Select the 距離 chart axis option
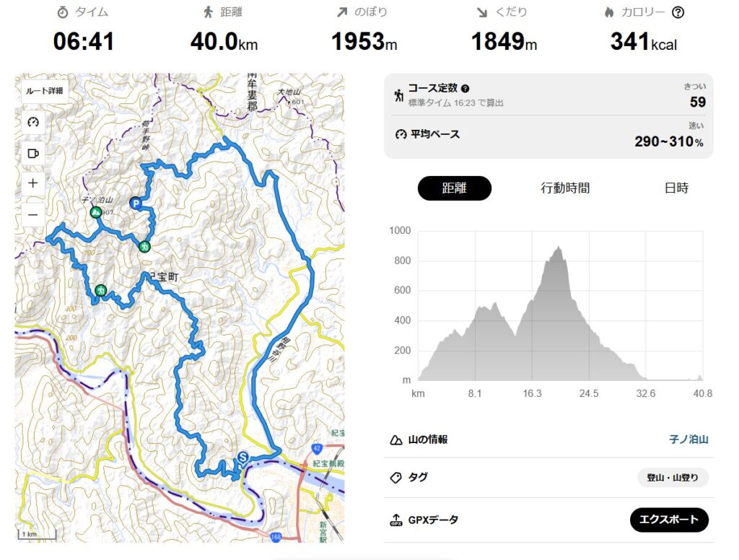This screenshot has width=739, height=560. click(454, 188)
